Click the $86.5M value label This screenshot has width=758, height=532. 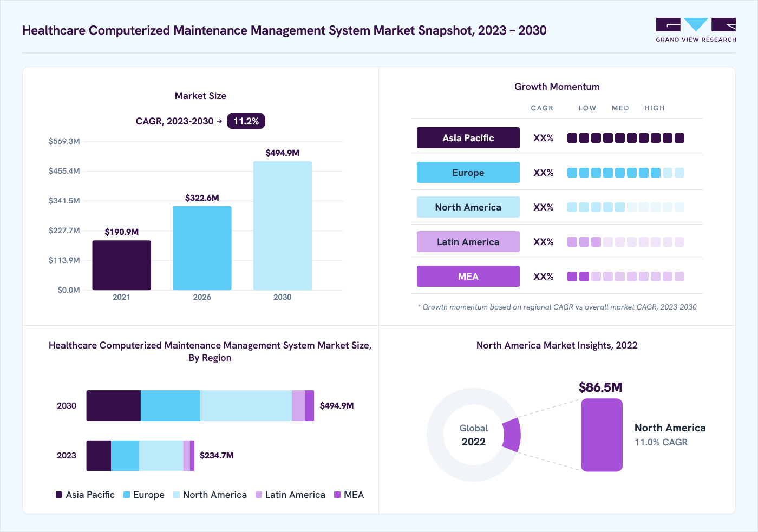click(600, 387)
